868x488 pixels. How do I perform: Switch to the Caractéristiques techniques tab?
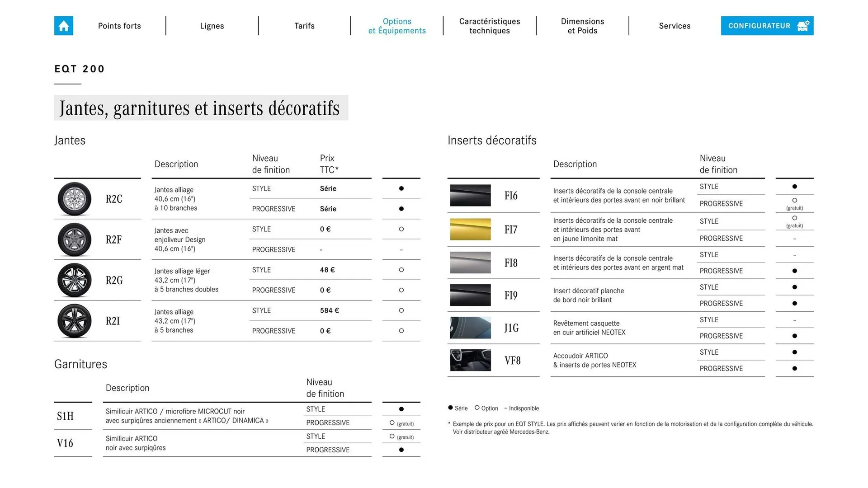[x=490, y=26]
